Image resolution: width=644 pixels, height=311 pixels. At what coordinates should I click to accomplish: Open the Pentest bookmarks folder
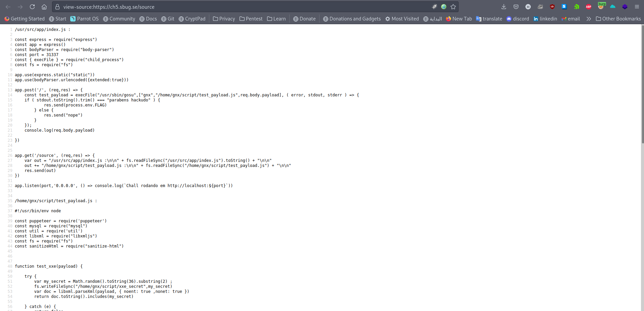(251, 19)
